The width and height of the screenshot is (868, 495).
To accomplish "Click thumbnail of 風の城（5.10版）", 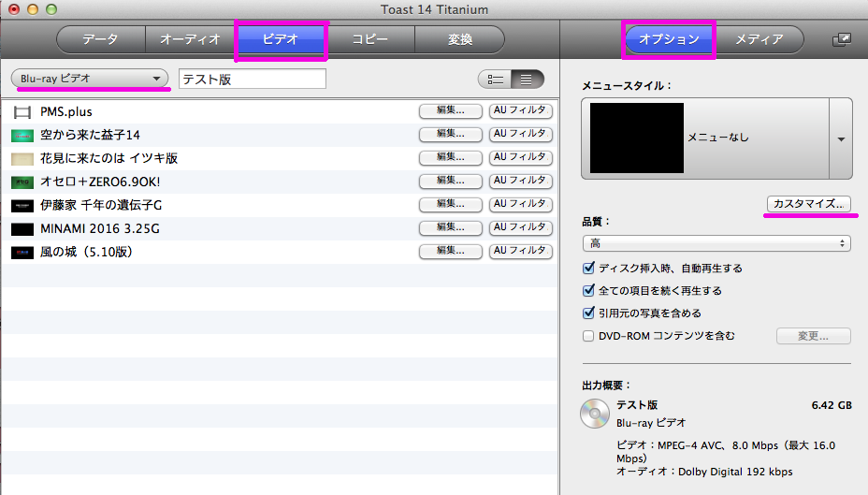I will click(x=22, y=253).
